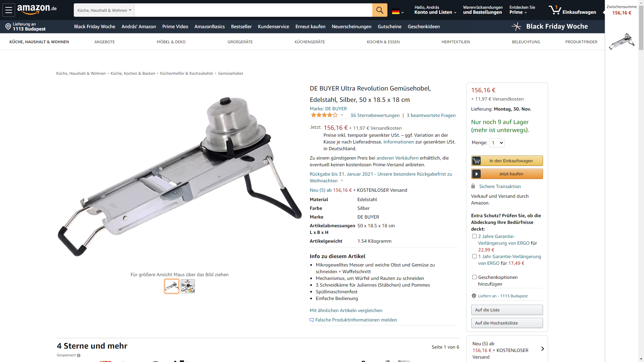Click the Falsche Produktinformationen melden link
Viewport: 644px width, 362px height.
356,320
